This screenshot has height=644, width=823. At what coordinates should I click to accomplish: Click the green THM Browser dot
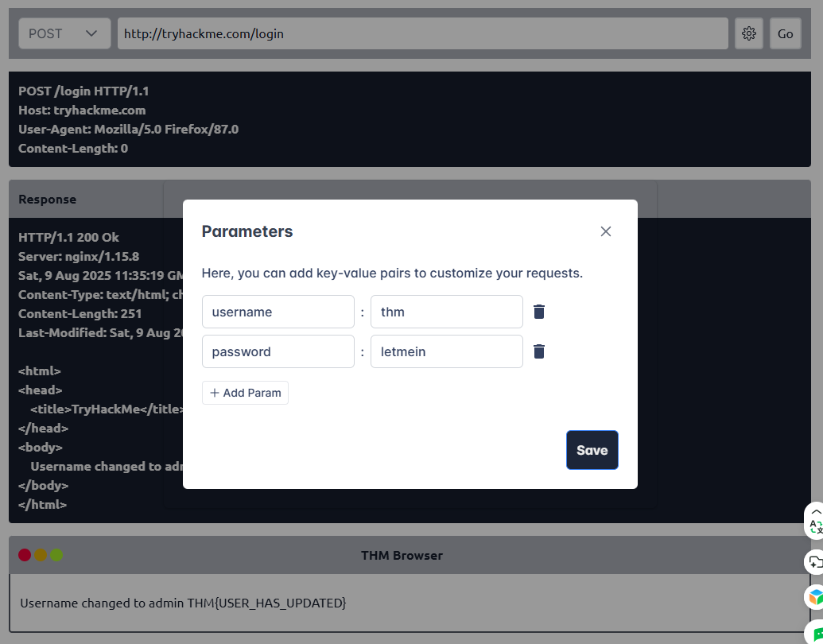tap(56, 555)
